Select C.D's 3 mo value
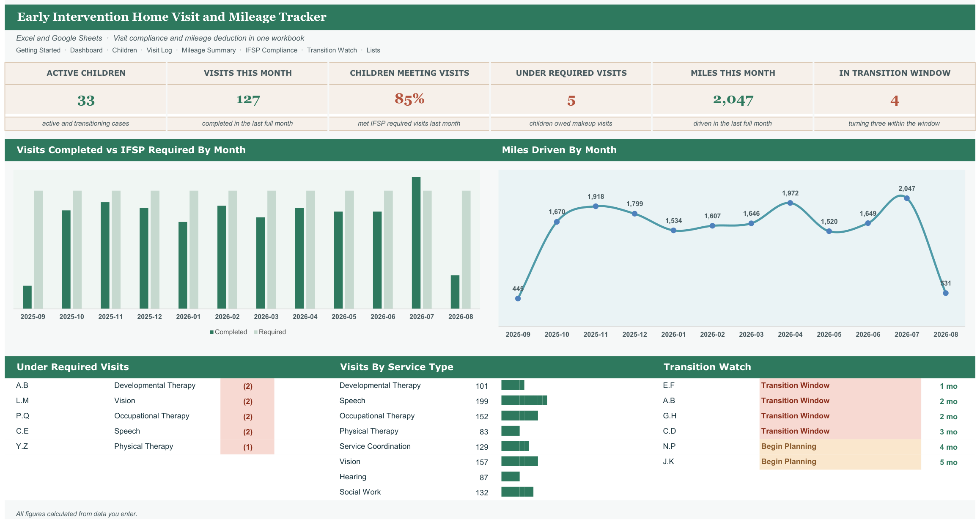The height and width of the screenshot is (522, 980). coord(948,432)
